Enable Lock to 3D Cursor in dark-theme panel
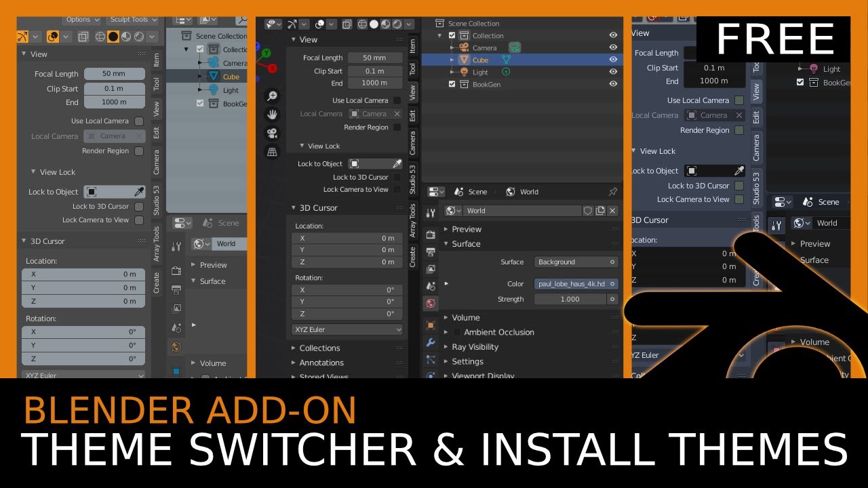Screen dimensions: 868x488 397,177
